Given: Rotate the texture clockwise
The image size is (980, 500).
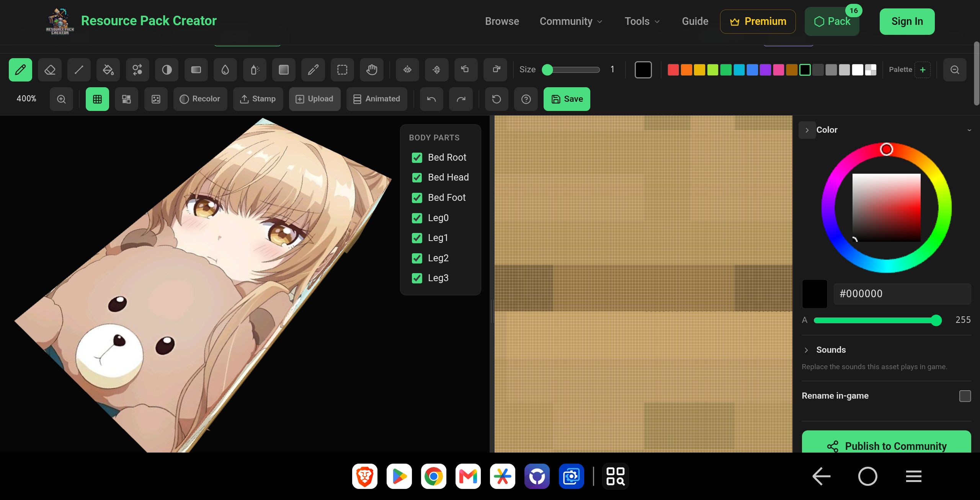Looking at the screenshot, I should point(495,70).
